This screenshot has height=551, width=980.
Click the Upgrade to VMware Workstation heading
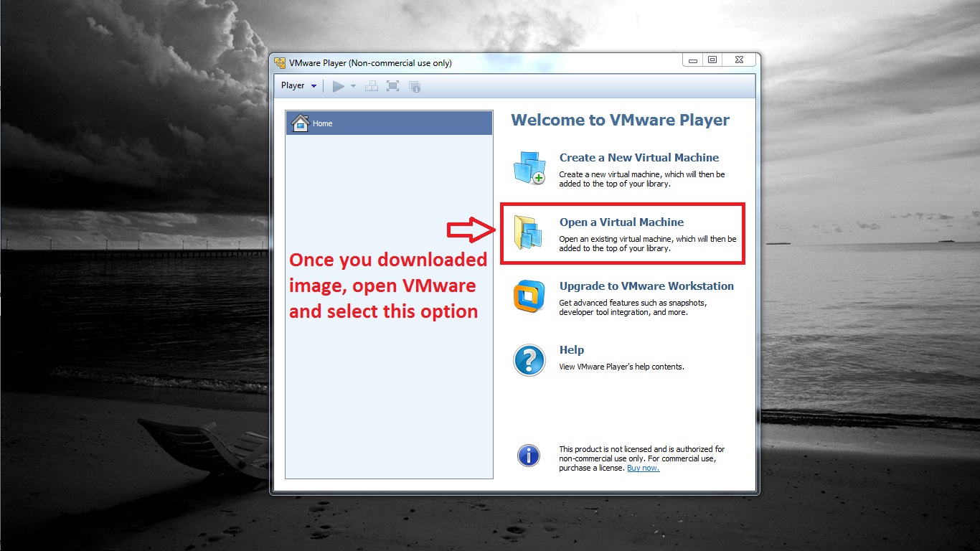[646, 286]
